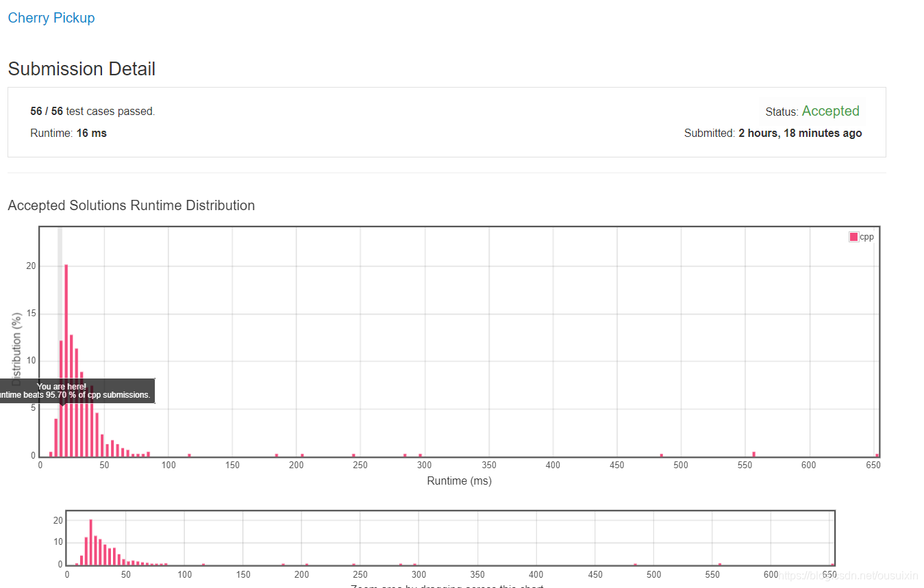
Task: Select the 'Runtime: 16 ms' text
Action: pyautogui.click(x=68, y=133)
